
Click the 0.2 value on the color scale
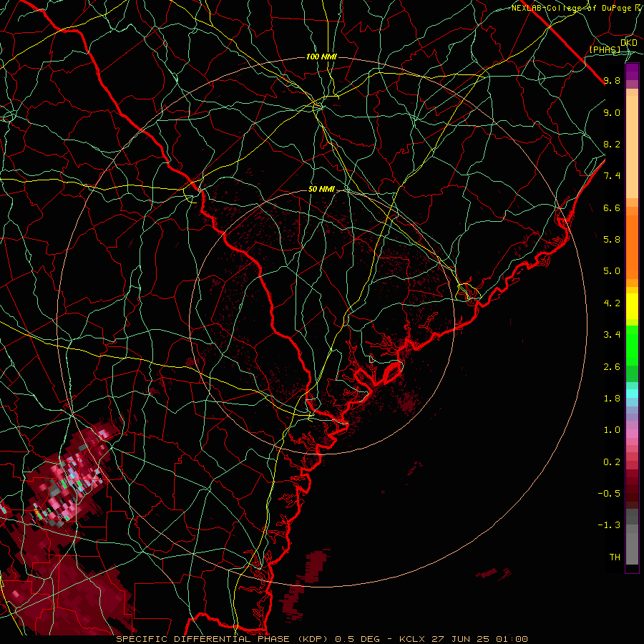(612, 462)
